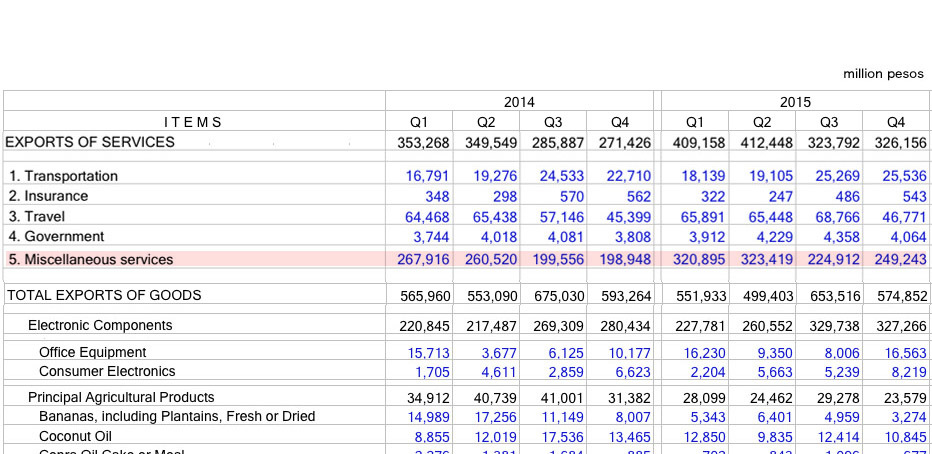Select Principal Agricultural Products row label
Screen dimensions: 932x454
tap(121, 397)
